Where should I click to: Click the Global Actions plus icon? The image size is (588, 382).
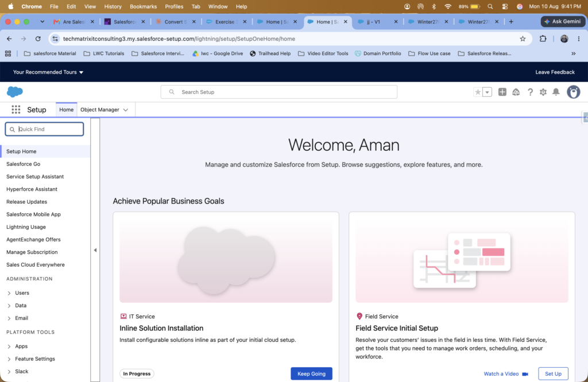point(502,92)
